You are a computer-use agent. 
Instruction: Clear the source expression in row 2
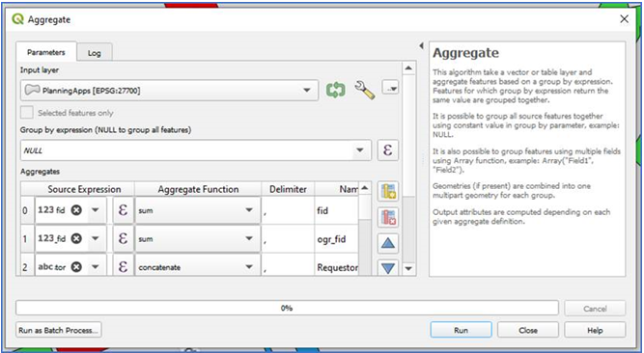(76, 267)
